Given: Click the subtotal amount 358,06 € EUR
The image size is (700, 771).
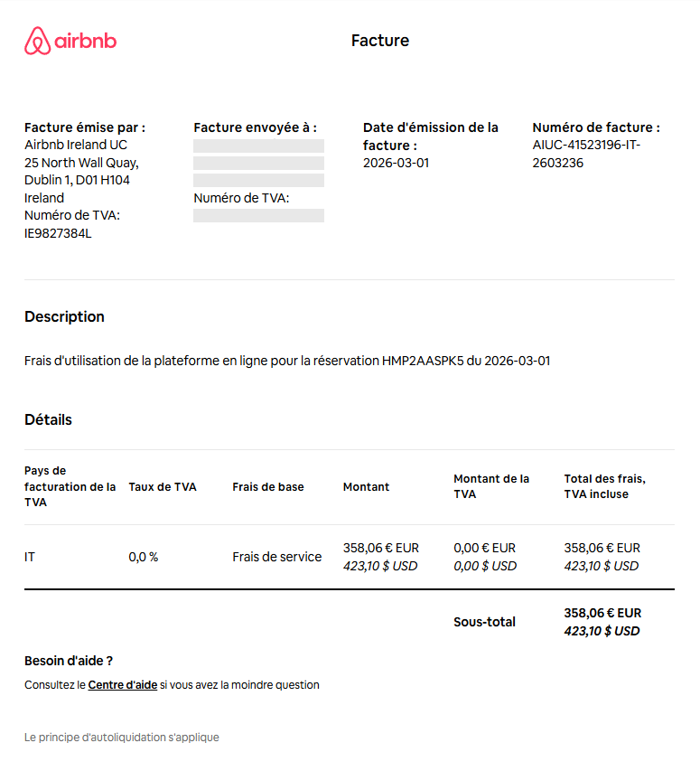Looking at the screenshot, I should (x=602, y=613).
